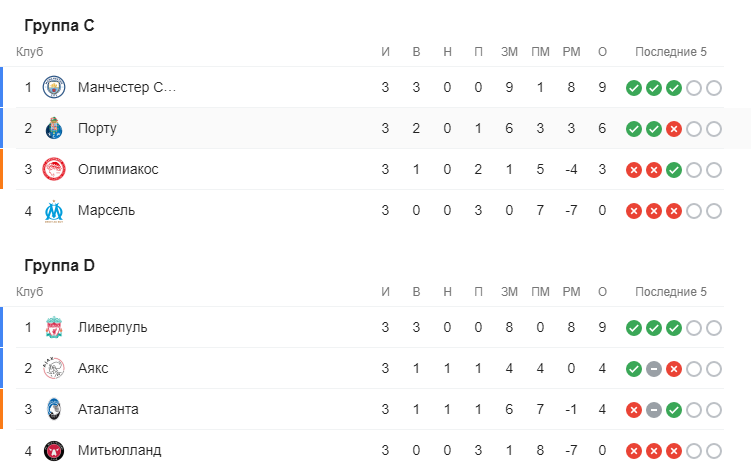Click the Olympiacos club crest
Image resolution: width=751 pixels, height=476 pixels.
(54, 170)
